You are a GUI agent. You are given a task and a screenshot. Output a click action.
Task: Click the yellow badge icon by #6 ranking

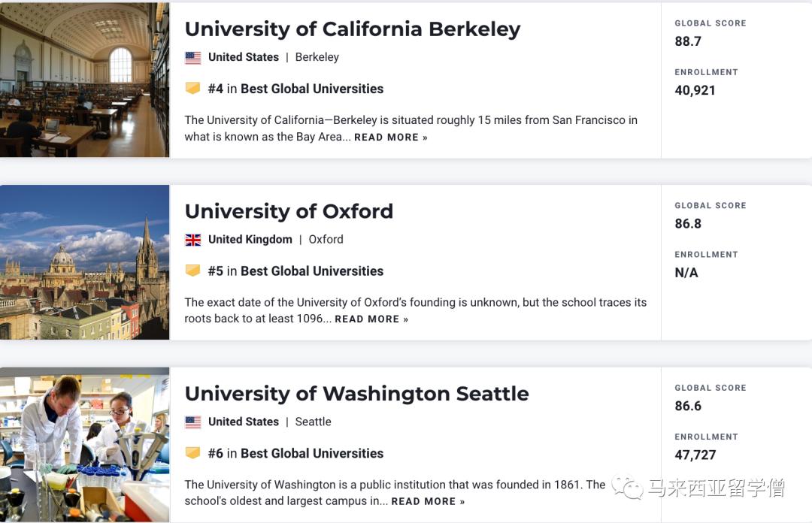pos(192,454)
